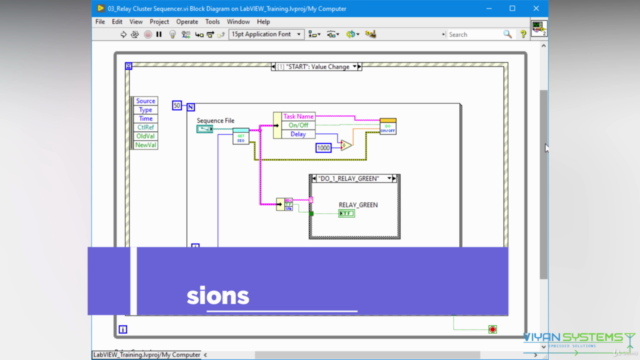
Task: Open the Align Objects dropdown
Action: click(314, 35)
